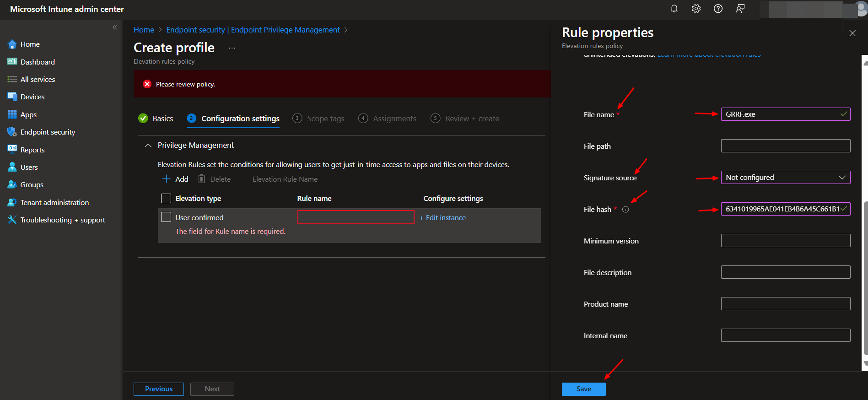Select the Configuration settings step

(233, 119)
